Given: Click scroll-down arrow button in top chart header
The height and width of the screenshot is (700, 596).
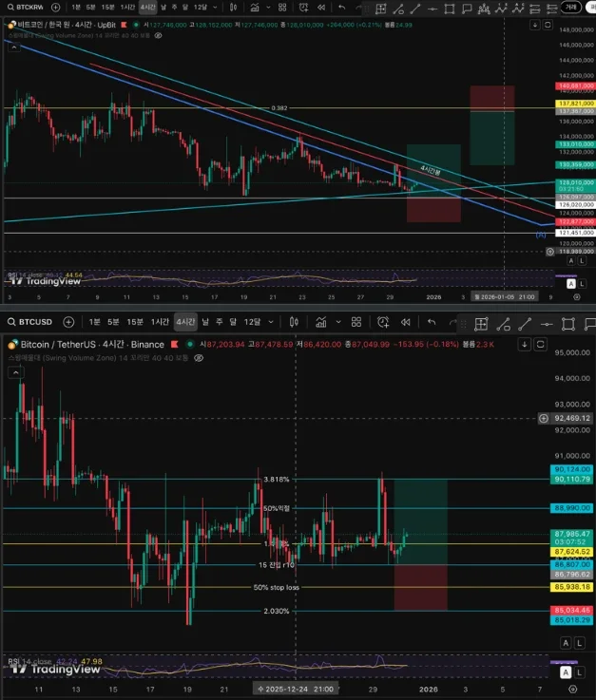Looking at the screenshot, I should 535,25.
